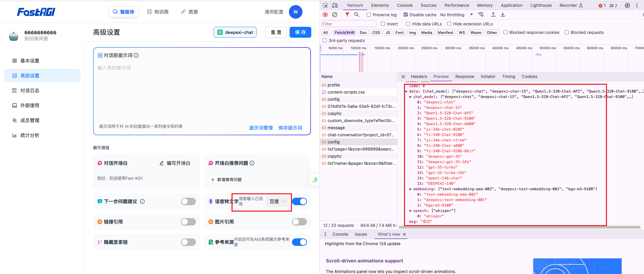The image size is (644, 274).
Task: Check Hide data URLs checkbox
Action: coord(408,24)
